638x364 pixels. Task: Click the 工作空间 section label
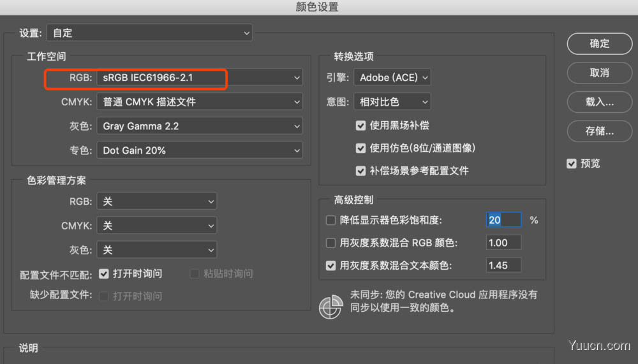click(47, 57)
